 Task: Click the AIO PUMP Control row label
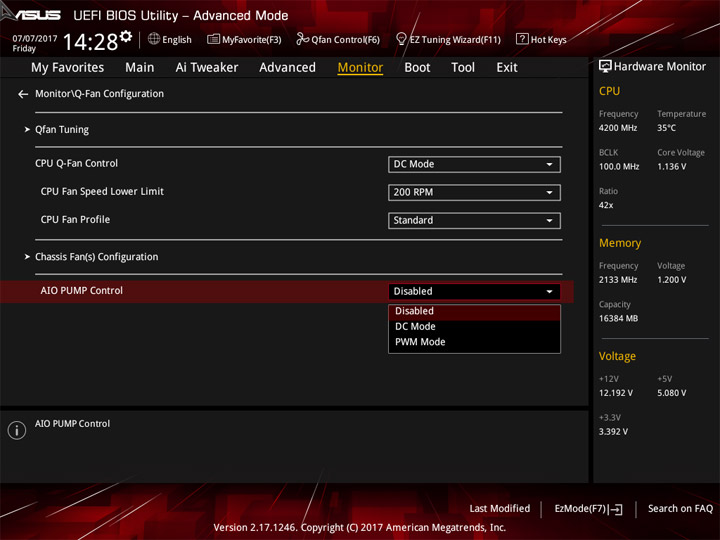[x=82, y=291]
